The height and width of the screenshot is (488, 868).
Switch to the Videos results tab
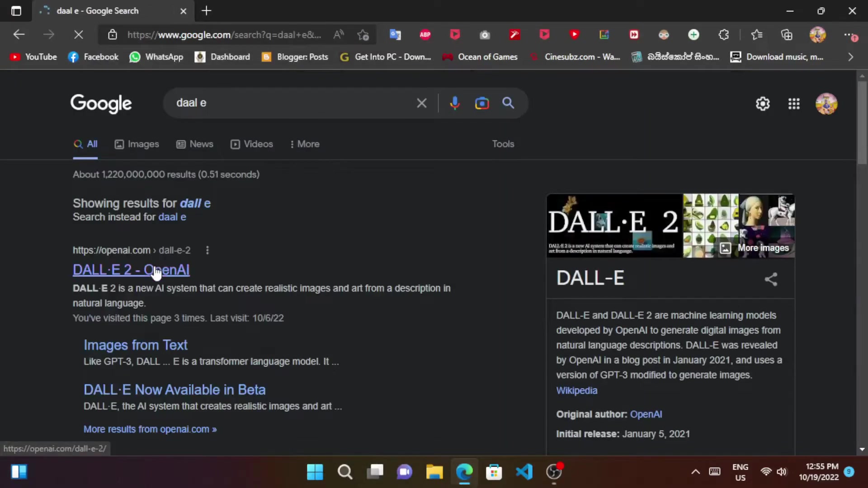point(252,144)
